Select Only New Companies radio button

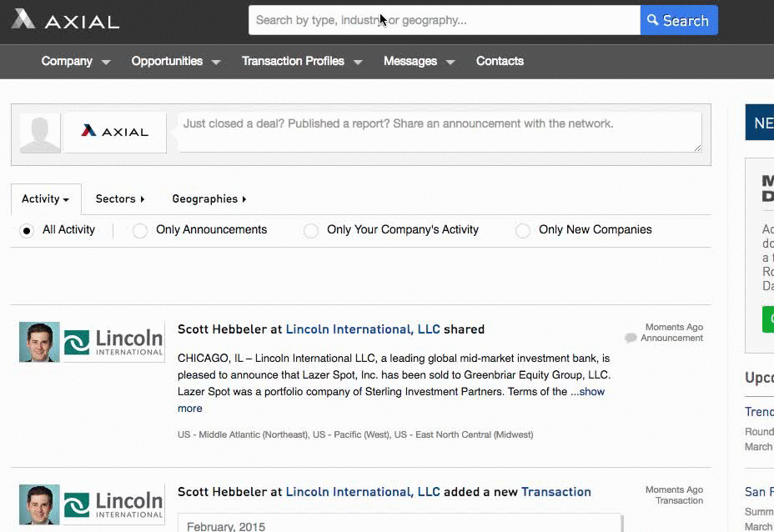(x=523, y=230)
